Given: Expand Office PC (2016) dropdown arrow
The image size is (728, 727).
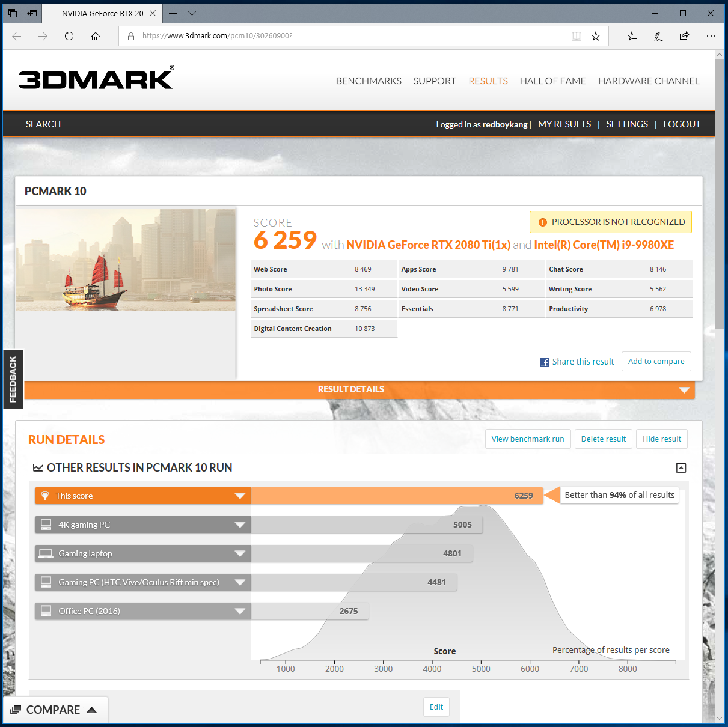Looking at the screenshot, I should (240, 612).
